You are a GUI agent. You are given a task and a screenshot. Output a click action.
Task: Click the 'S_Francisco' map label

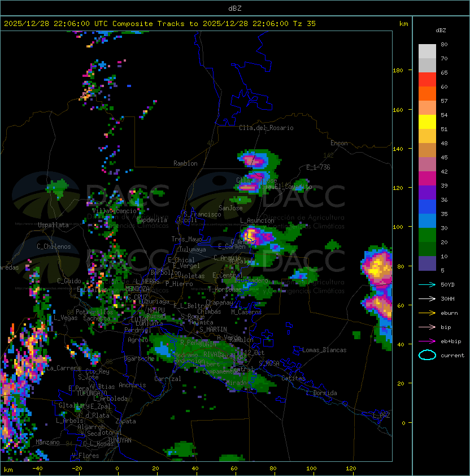click(202, 214)
